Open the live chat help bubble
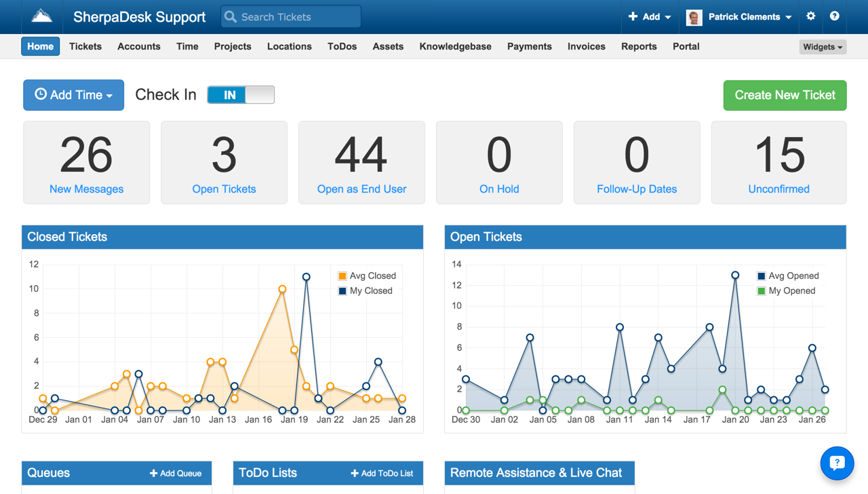This screenshot has height=494, width=868. pos(837,463)
